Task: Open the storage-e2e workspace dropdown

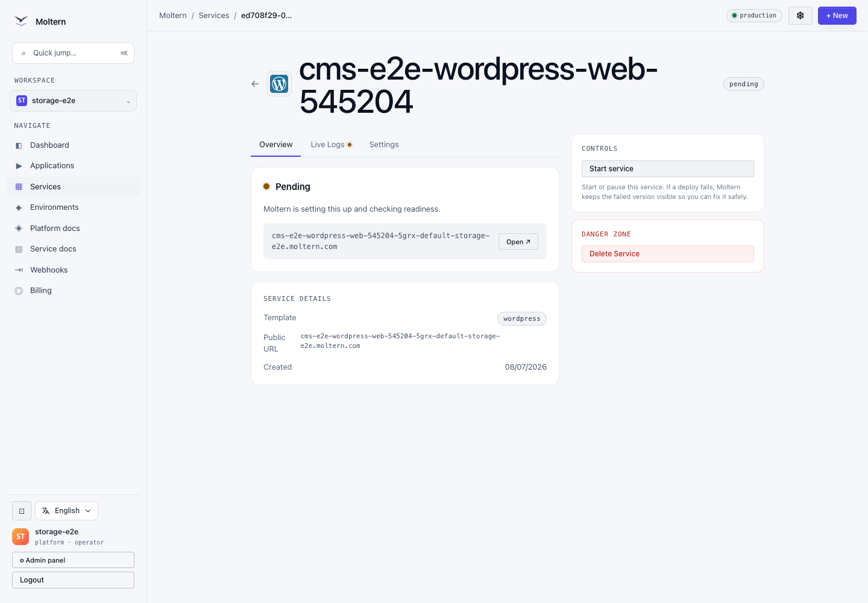Action: (73, 101)
